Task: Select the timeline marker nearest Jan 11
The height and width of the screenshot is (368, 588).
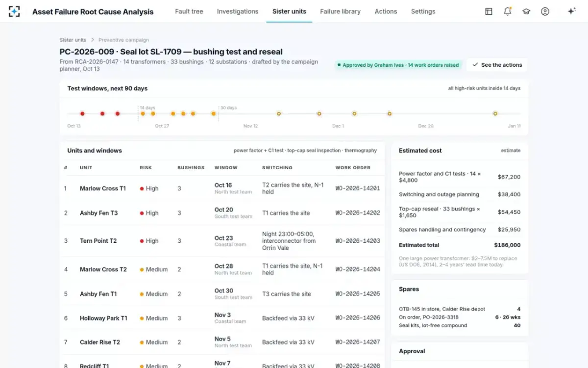Action: click(x=495, y=113)
